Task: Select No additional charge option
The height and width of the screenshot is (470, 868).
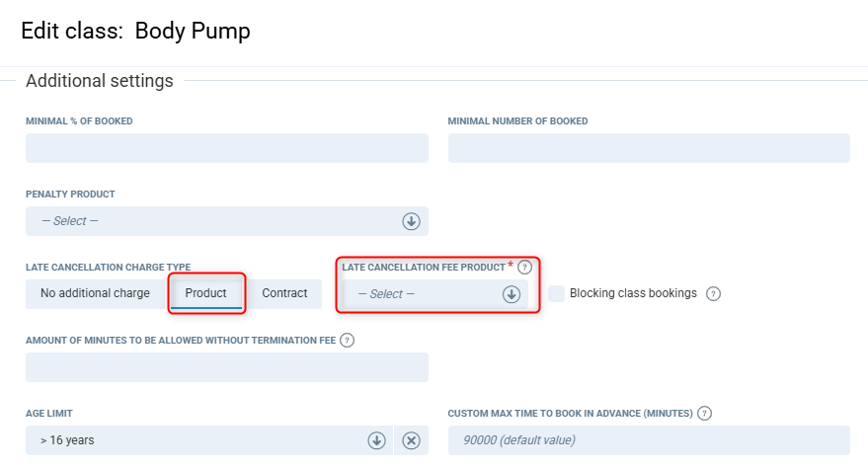Action: coord(95,293)
